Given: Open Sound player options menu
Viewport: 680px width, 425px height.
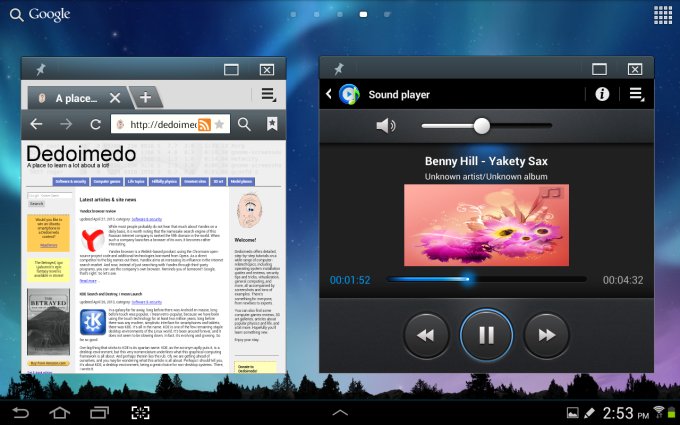Looking at the screenshot, I should coord(637,94).
